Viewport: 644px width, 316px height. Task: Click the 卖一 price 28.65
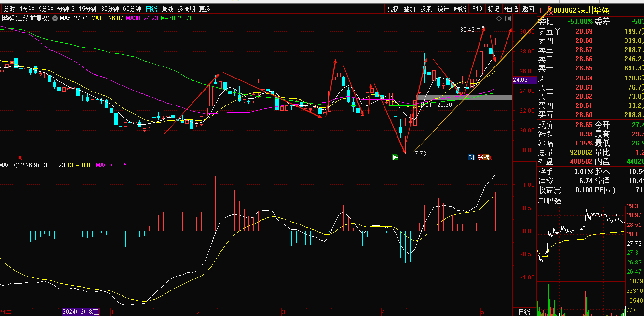(584, 68)
